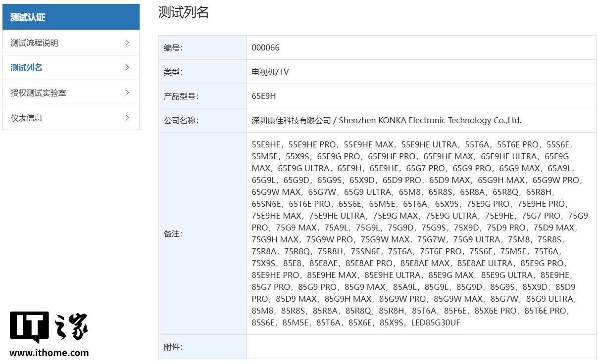Click the 编号 label cell
The height and width of the screenshot is (364, 599).
coord(202,47)
